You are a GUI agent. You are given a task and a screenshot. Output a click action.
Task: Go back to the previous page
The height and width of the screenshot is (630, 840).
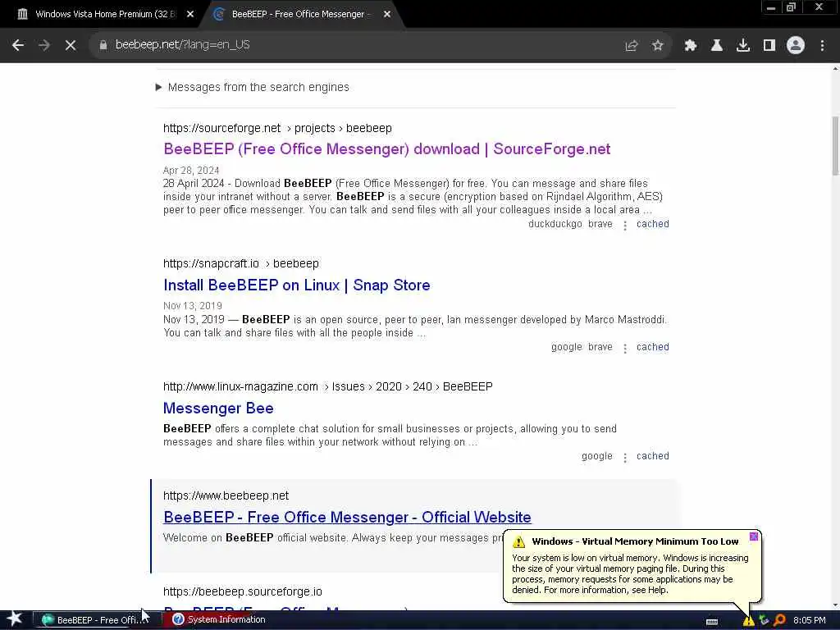click(18, 45)
